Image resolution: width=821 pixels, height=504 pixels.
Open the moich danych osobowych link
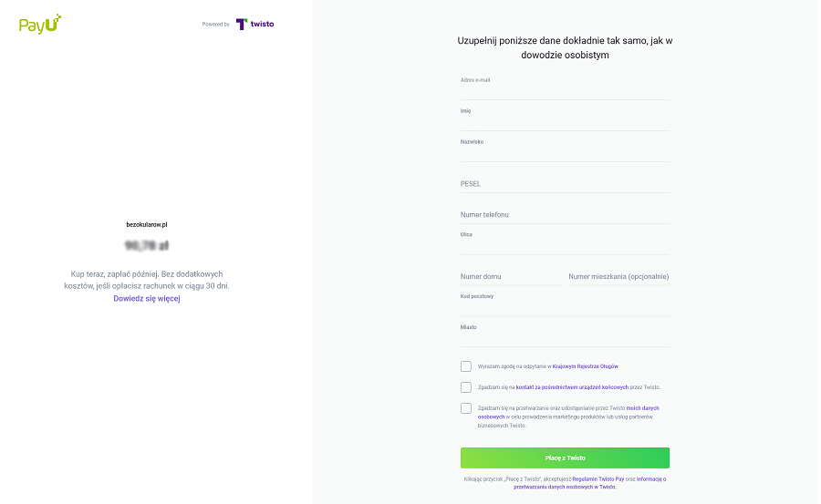click(x=568, y=413)
